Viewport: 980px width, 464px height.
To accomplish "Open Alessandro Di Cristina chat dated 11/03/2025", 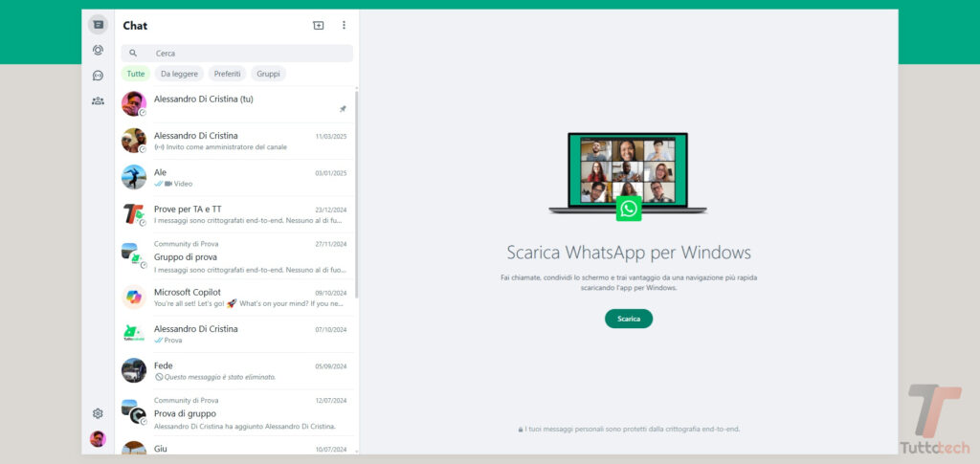I will tap(234, 142).
